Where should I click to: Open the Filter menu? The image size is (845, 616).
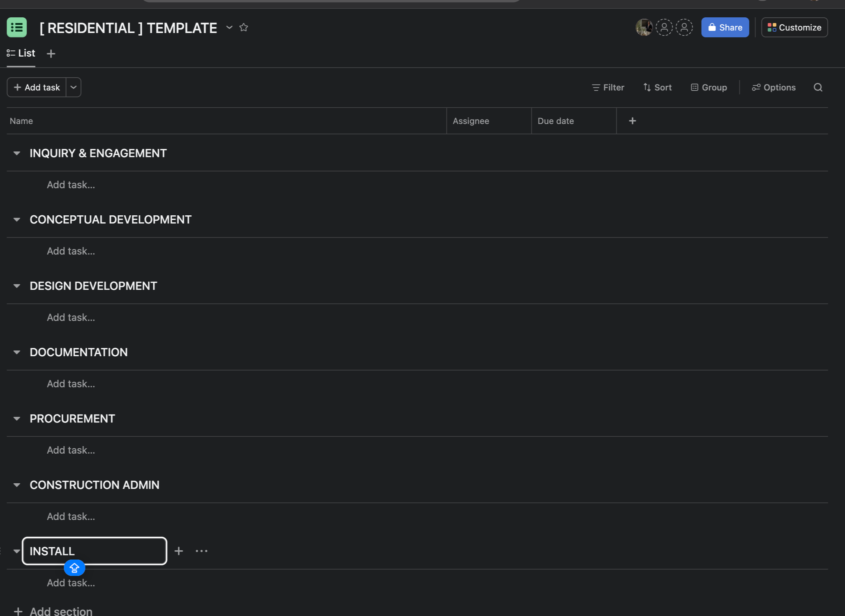pos(608,88)
